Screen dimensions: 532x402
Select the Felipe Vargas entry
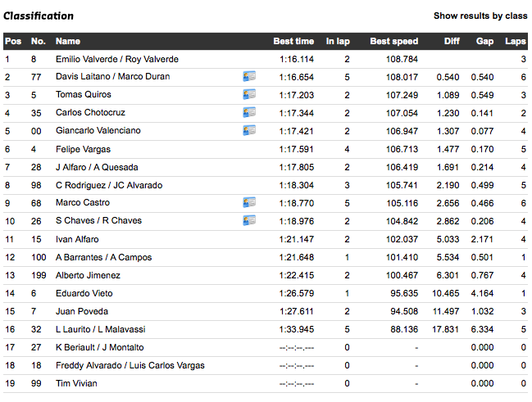(x=83, y=149)
